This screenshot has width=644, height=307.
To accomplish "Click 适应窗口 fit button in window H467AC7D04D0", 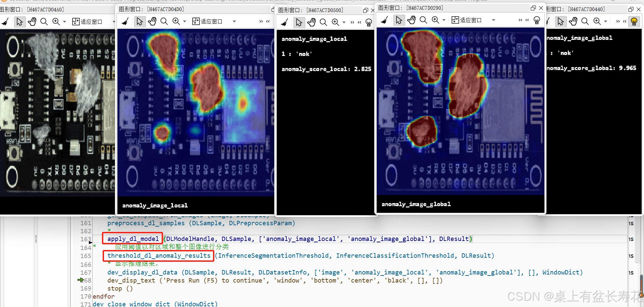I will point(207,21).
